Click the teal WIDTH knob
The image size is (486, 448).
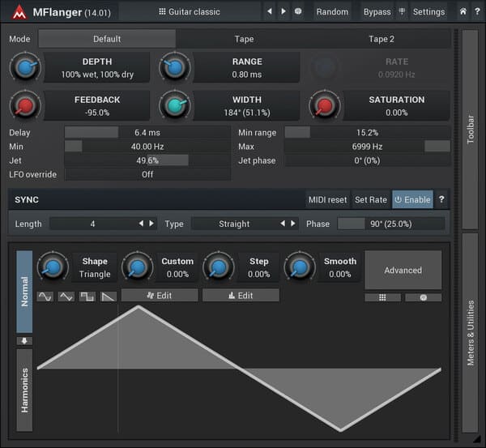[175, 106]
